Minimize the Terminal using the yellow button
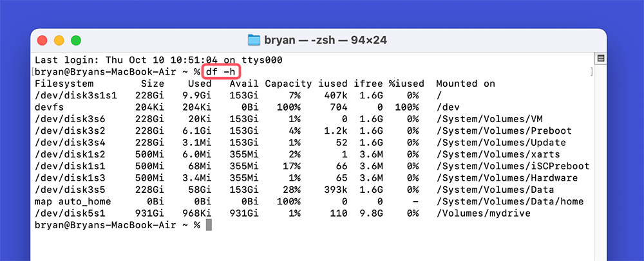Screen dimensions: 644x261 click(x=59, y=40)
